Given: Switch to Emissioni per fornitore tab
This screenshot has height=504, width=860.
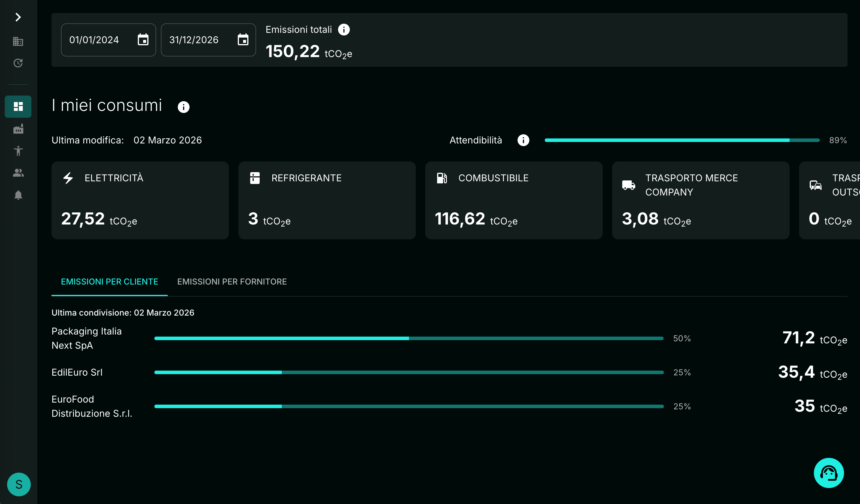Looking at the screenshot, I should pos(232,282).
